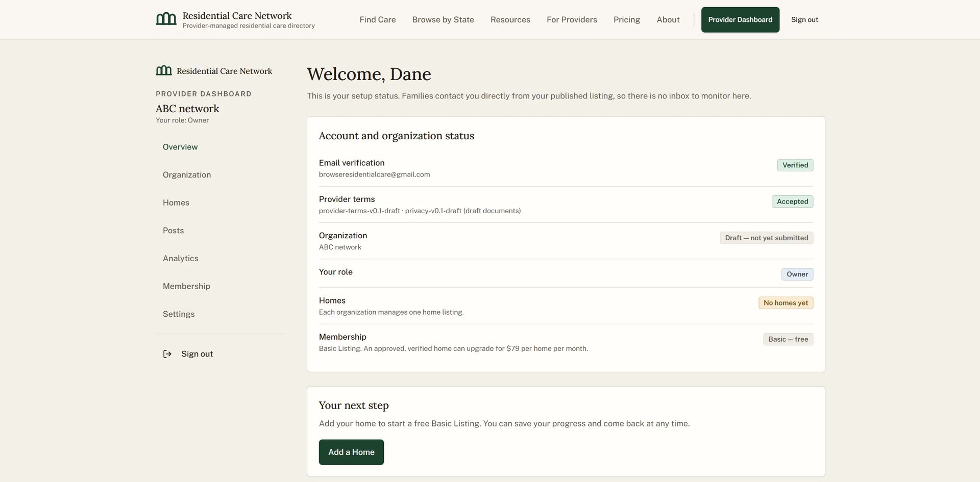Screen dimensions: 980x482
Task: Click the Accepted status badge
Action: [792, 201]
